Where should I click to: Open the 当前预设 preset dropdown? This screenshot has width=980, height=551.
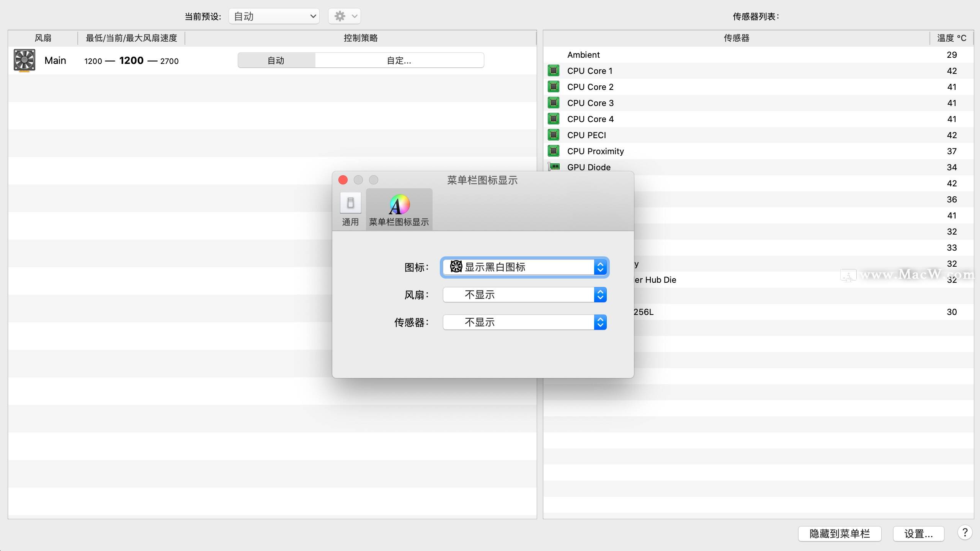point(274,16)
